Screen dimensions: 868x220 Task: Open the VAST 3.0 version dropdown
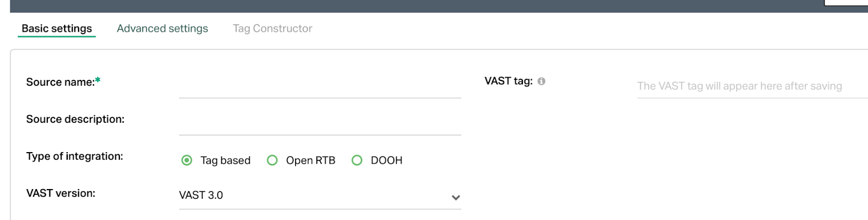point(320,196)
